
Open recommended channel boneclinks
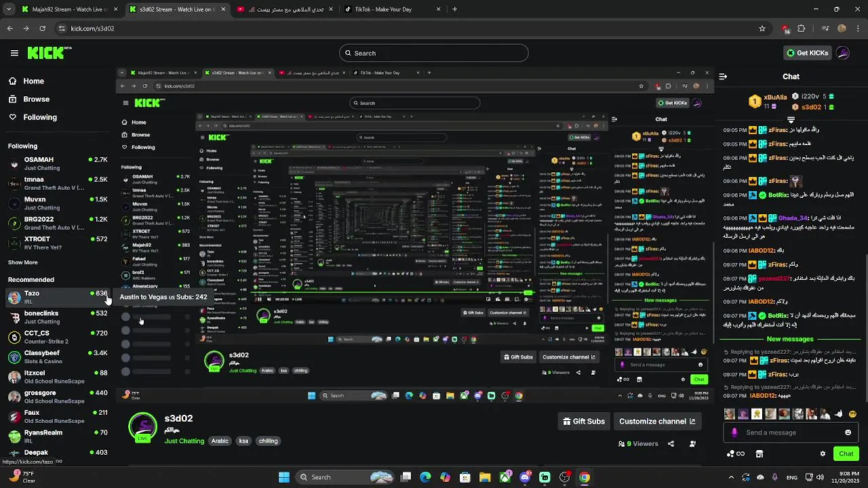(x=58, y=317)
